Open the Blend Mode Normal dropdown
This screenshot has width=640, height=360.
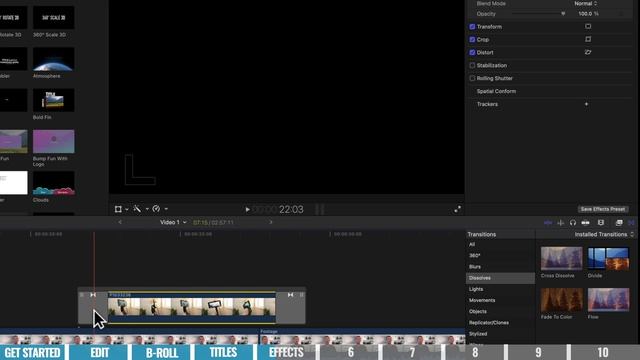(x=585, y=3)
